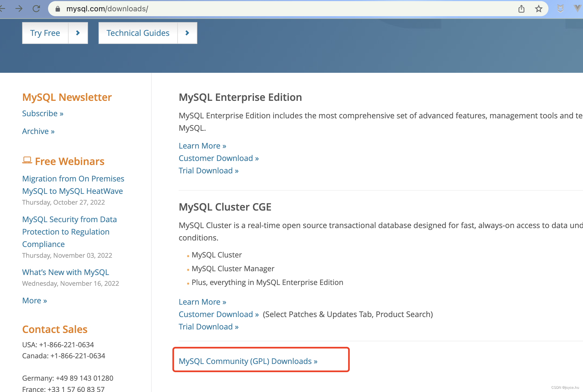The height and width of the screenshot is (392, 583).
Task: Open newsletter Archive link
Action: click(x=38, y=131)
